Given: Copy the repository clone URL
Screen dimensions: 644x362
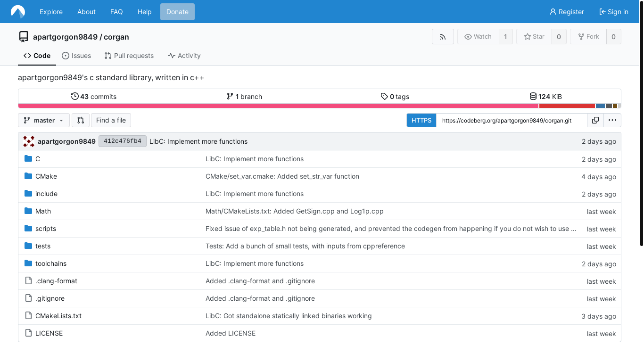Looking at the screenshot, I should coord(595,120).
